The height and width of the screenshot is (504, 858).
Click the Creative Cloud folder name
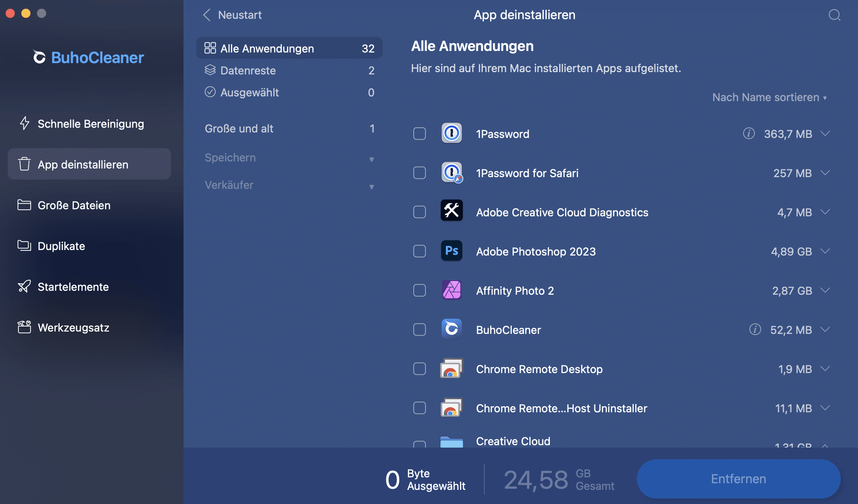click(513, 441)
